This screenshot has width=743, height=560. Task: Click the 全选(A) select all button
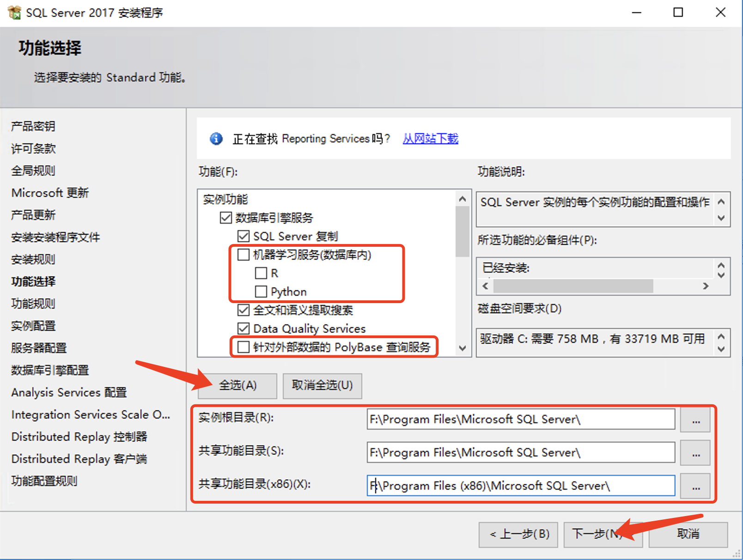click(x=238, y=386)
